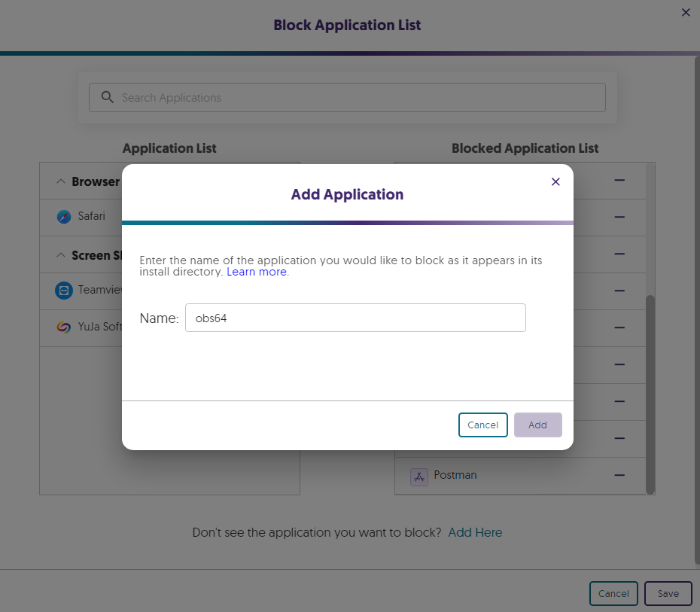Click the magnifying glass search icon
This screenshot has height=612, width=700.
108,98
